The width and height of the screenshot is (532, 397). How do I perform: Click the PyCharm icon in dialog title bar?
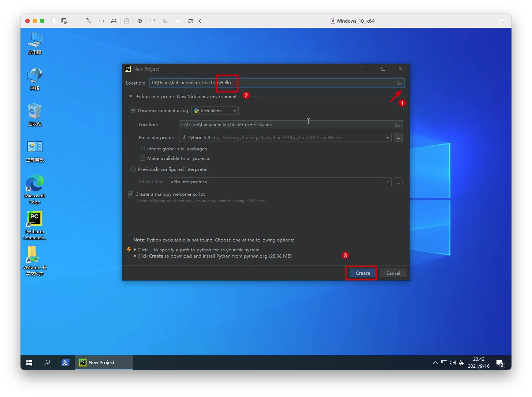click(x=128, y=69)
